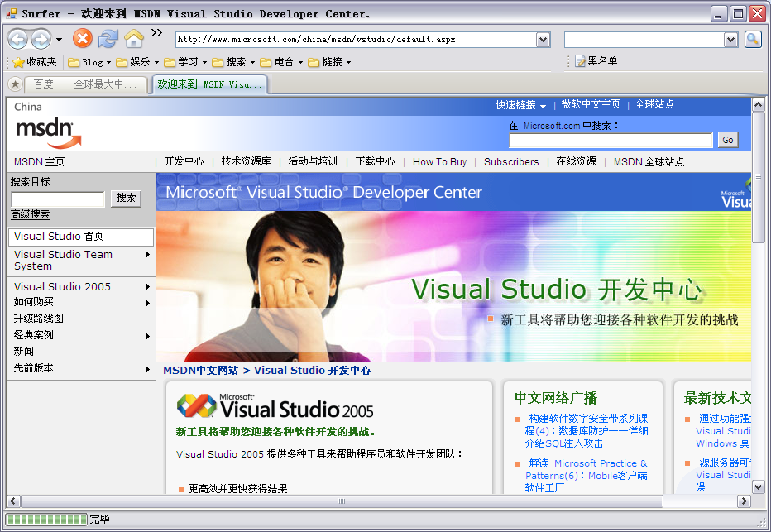Expand the Visual Studio 2005 submenu arrow
The image size is (771, 532).
(147, 286)
